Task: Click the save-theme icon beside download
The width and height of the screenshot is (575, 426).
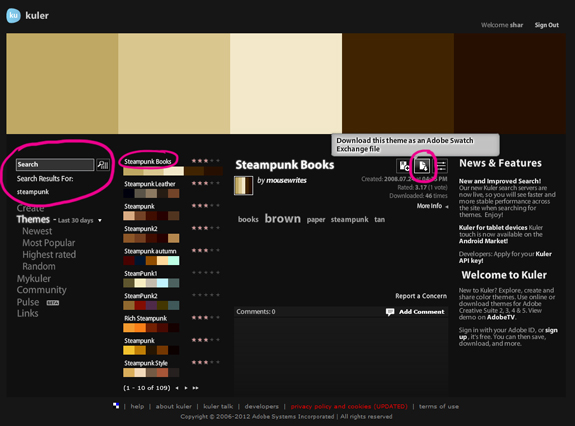Action: pyautogui.click(x=404, y=166)
